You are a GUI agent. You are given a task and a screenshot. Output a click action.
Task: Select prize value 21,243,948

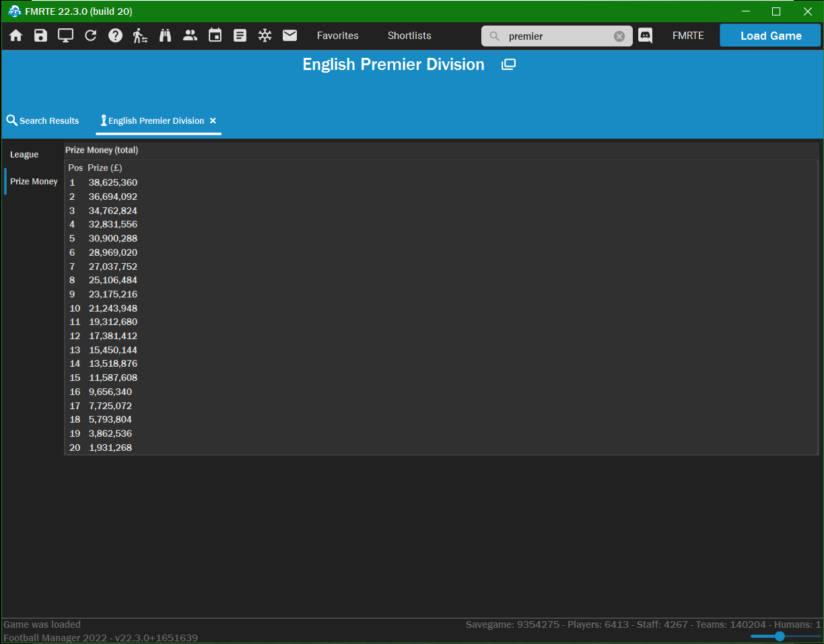point(113,308)
